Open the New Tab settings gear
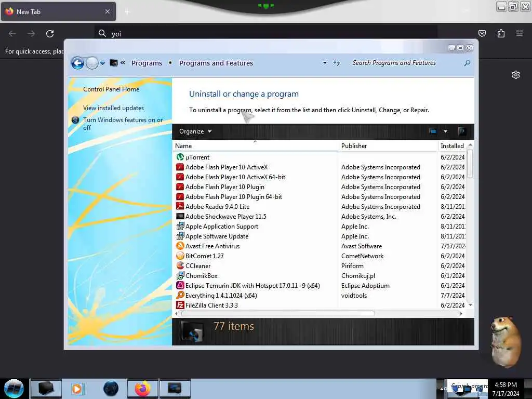The image size is (532, 399). pos(516,75)
